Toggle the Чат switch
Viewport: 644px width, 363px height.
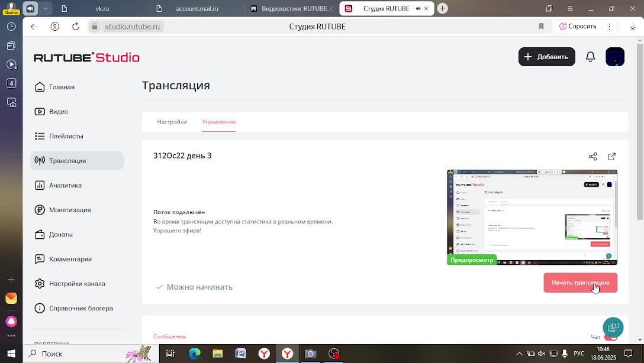[611, 337]
